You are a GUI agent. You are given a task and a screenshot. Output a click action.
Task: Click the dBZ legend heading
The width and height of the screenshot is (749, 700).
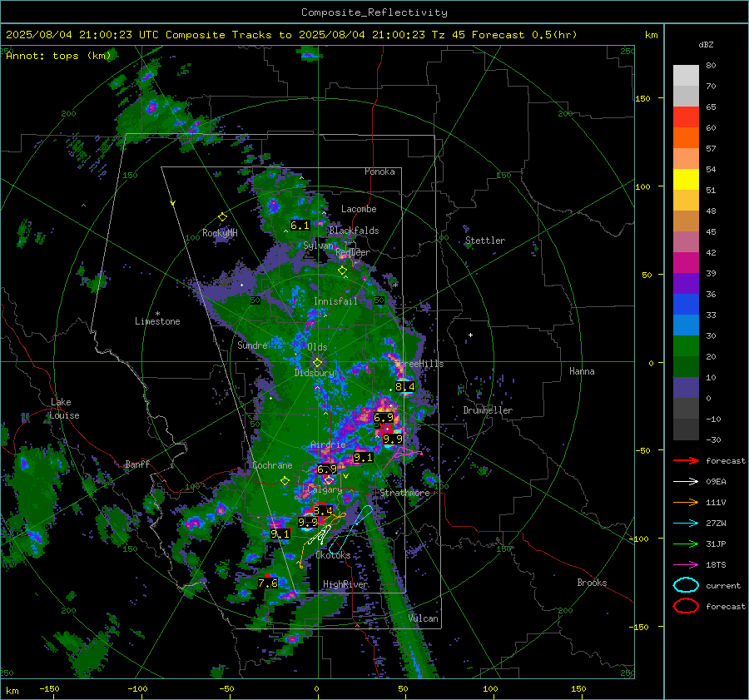706,44
